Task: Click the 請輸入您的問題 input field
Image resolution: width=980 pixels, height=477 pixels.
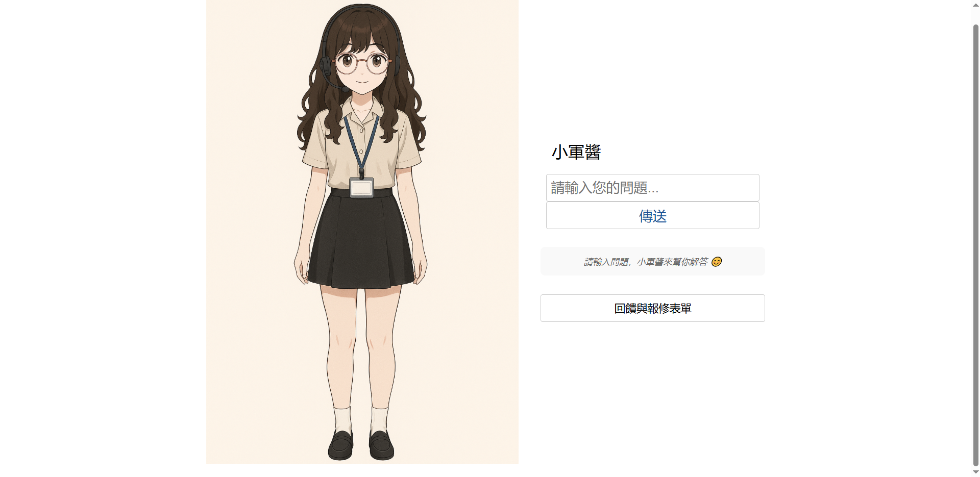Action: tap(652, 188)
